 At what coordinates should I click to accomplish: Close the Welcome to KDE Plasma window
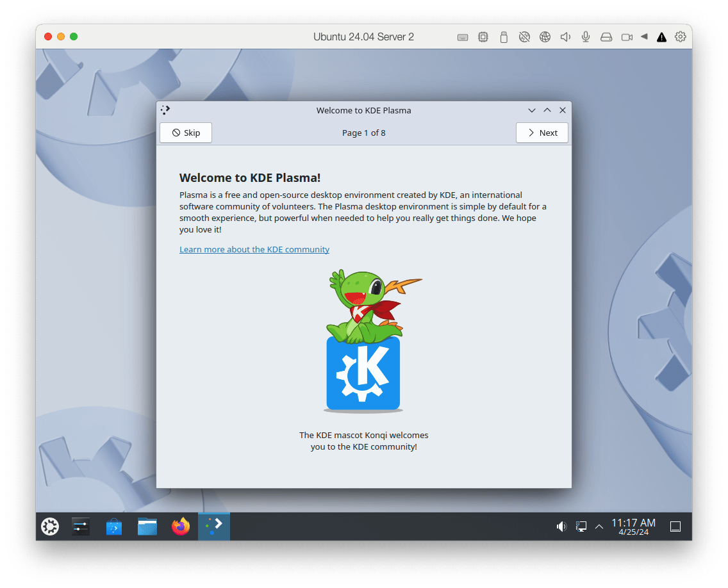562,110
